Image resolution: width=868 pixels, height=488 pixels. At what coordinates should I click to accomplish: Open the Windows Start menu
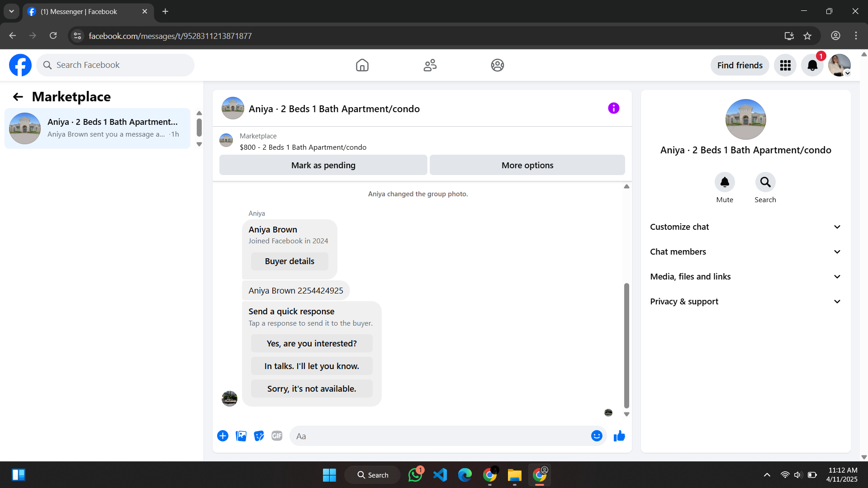pos(329,475)
